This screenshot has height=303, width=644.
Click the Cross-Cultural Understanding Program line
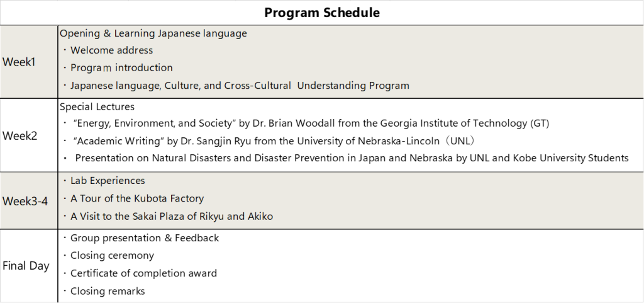tap(240, 86)
